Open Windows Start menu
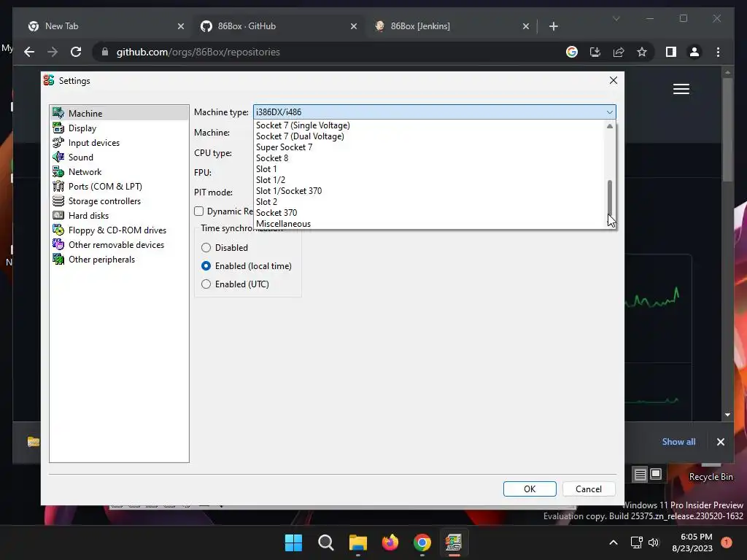The height and width of the screenshot is (560, 747). pos(293,542)
